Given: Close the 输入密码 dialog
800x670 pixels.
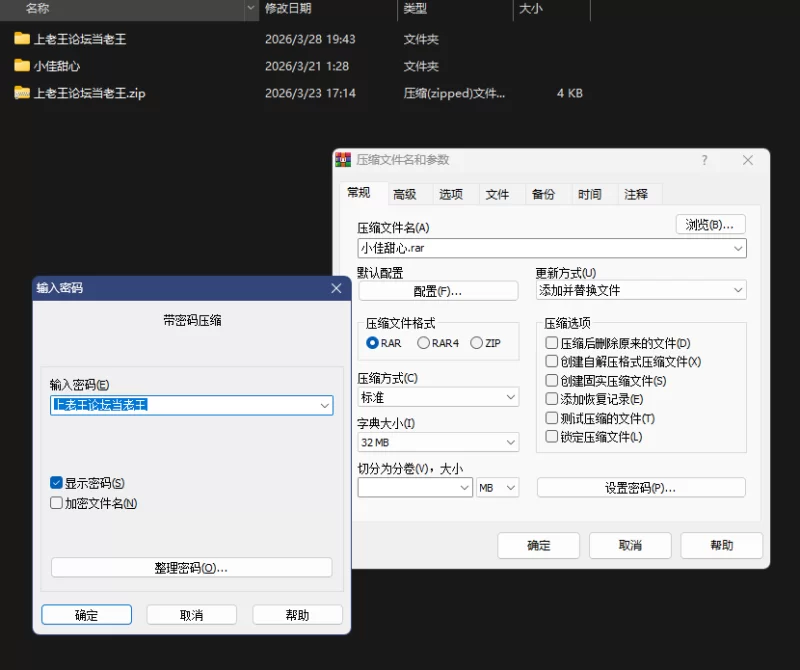Looking at the screenshot, I should [336, 288].
